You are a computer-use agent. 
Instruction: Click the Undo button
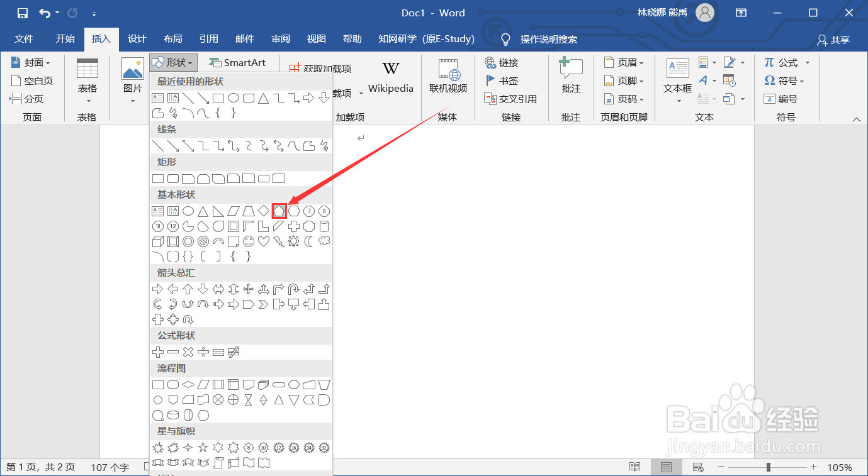pos(45,13)
